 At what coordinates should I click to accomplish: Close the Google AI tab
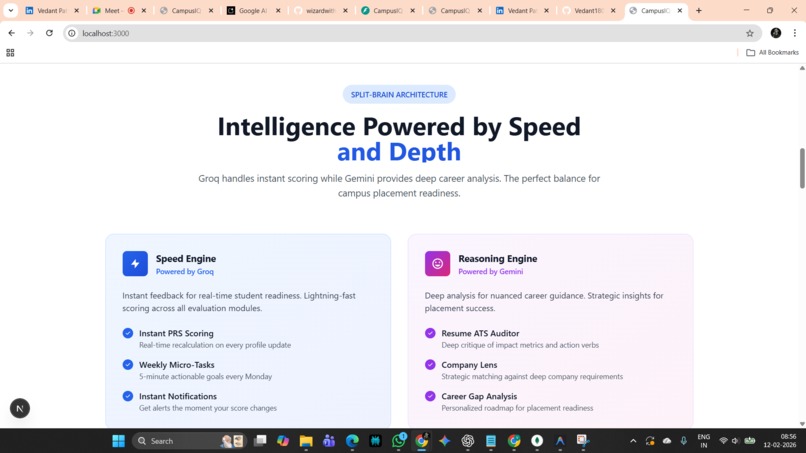(x=279, y=10)
